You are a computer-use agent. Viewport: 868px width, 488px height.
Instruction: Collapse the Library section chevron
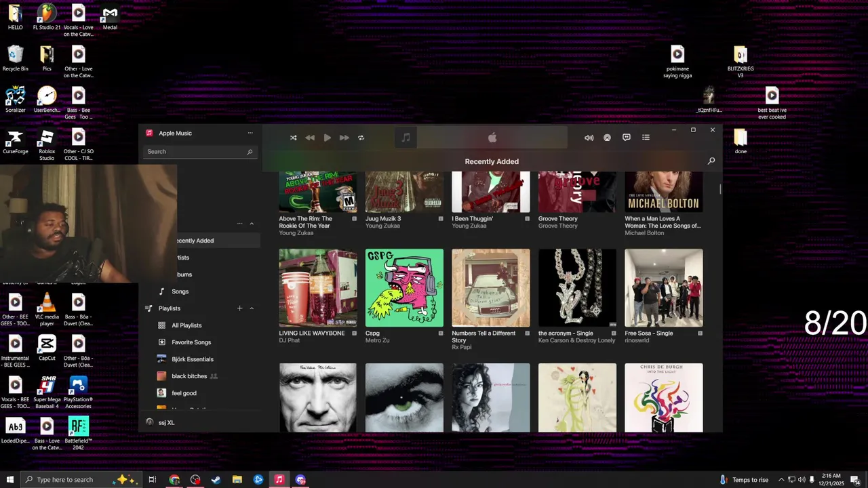click(x=252, y=223)
